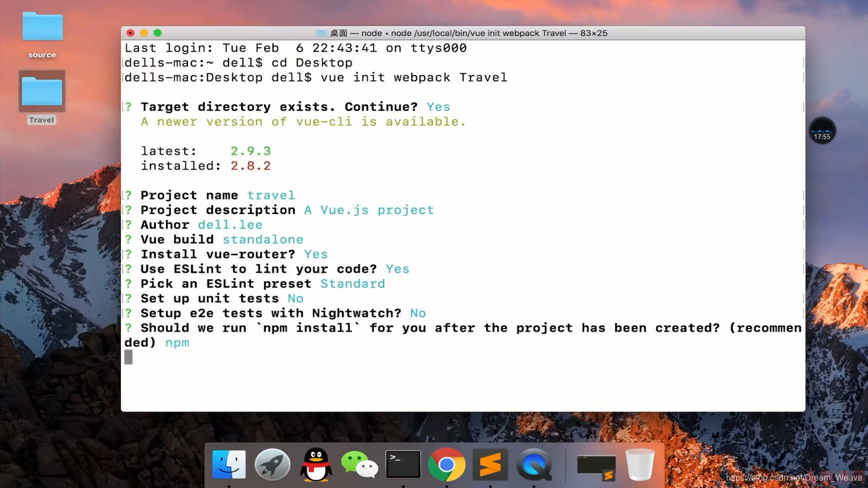Click "No" after "Set up unit tests"

coord(296,298)
